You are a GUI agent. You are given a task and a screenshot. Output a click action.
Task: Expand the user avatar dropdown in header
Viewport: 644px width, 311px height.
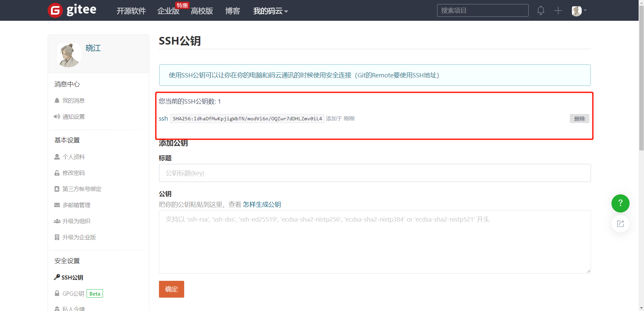[579, 11]
